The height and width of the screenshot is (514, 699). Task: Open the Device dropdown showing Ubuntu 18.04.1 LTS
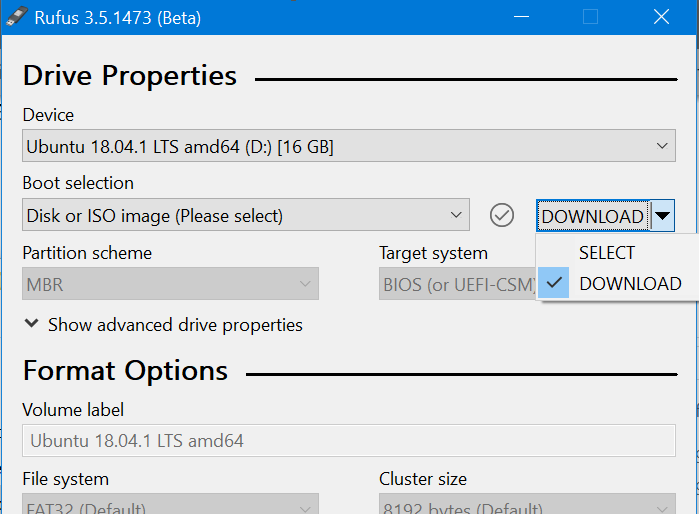point(349,146)
